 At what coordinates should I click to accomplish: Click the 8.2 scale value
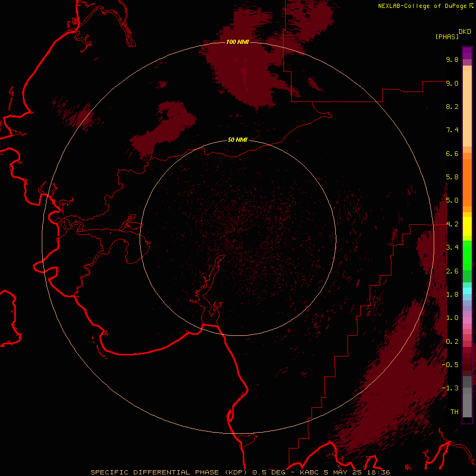click(x=452, y=106)
